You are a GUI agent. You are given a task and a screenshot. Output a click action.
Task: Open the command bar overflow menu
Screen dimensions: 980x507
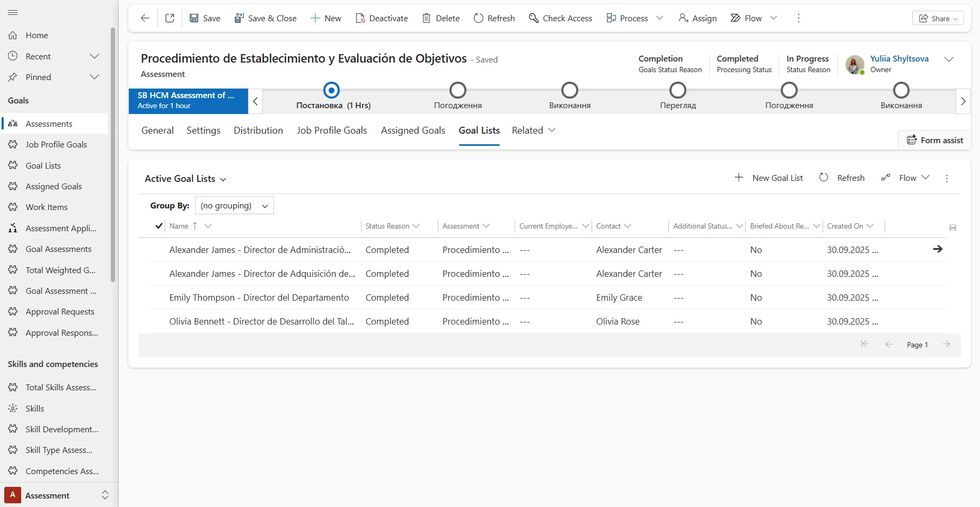[x=798, y=18]
